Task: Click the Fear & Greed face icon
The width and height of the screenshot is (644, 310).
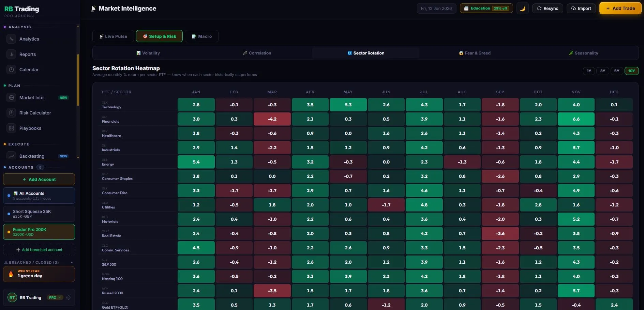Action: click(461, 53)
